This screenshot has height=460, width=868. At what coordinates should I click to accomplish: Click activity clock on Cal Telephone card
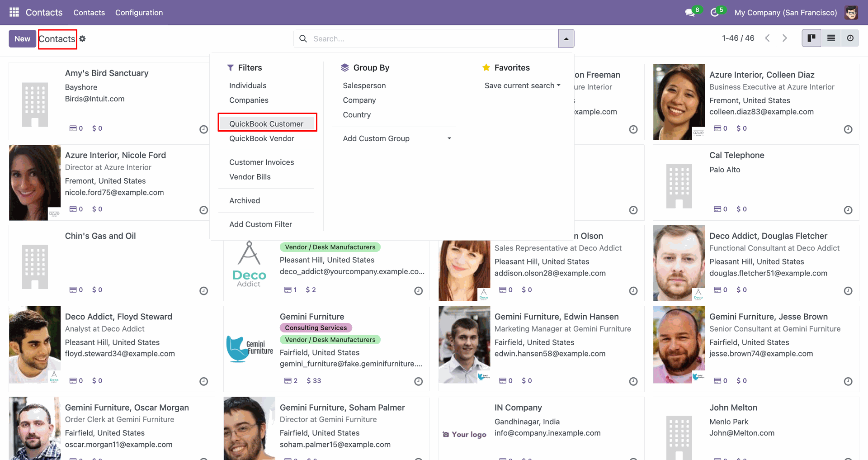pyautogui.click(x=848, y=210)
